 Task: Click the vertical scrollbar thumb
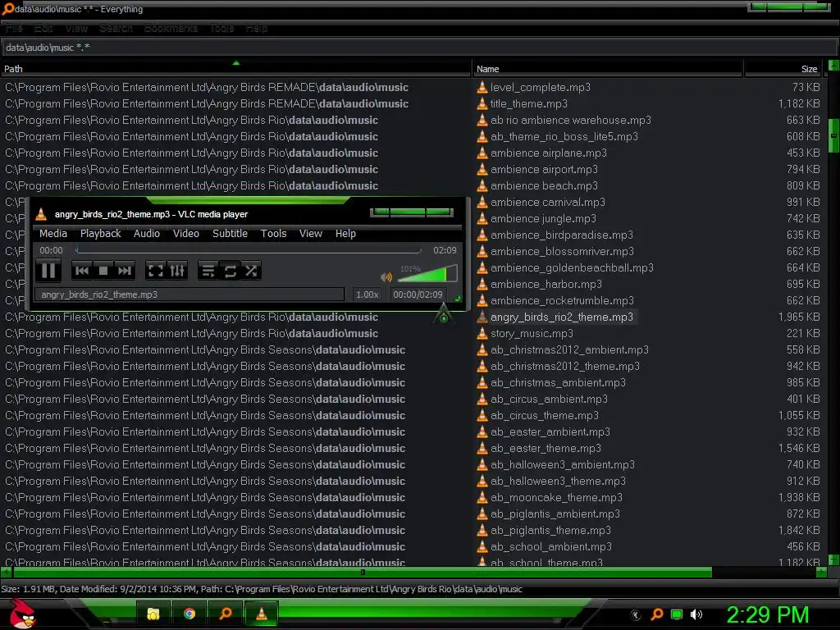pos(833,135)
